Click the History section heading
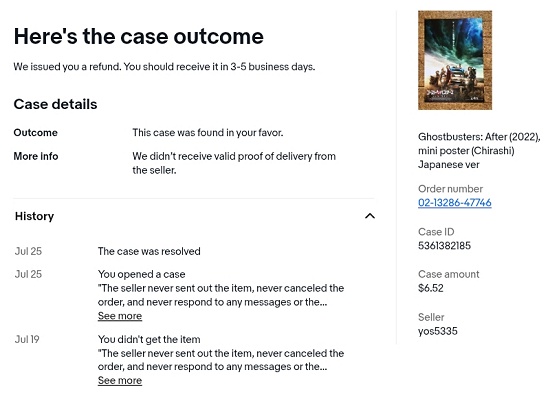This screenshot has height=400, width=550. tap(34, 216)
